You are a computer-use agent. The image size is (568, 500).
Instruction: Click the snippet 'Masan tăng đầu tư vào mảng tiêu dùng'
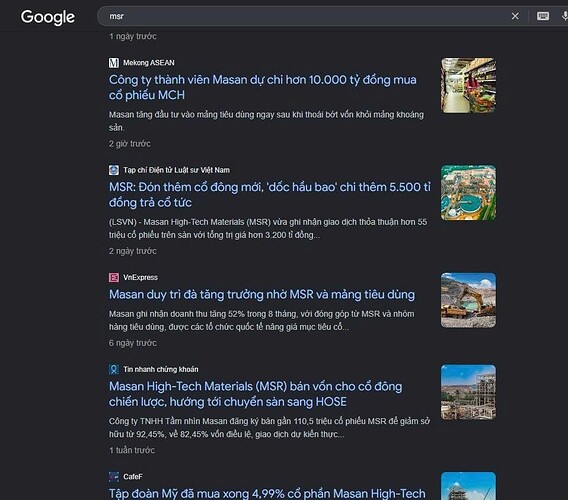pyautogui.click(x=266, y=121)
